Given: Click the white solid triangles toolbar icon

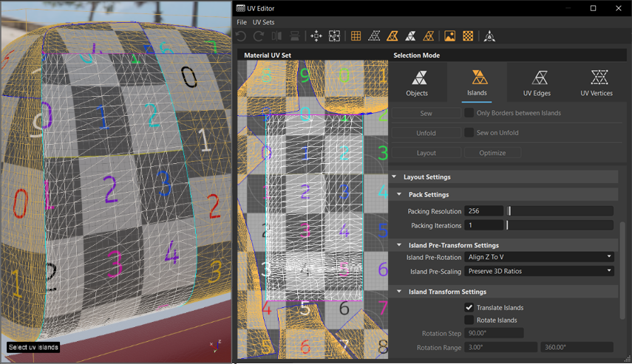Looking at the screenshot, I should tap(410, 36).
